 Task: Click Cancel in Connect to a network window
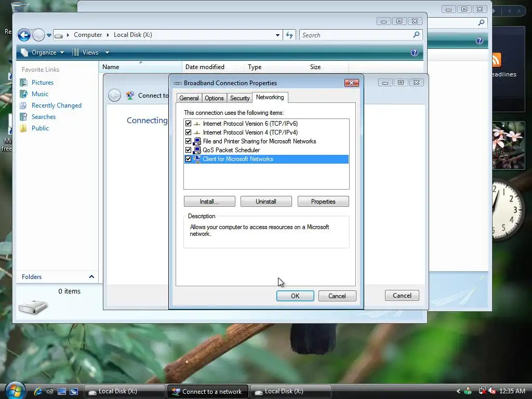pos(402,296)
